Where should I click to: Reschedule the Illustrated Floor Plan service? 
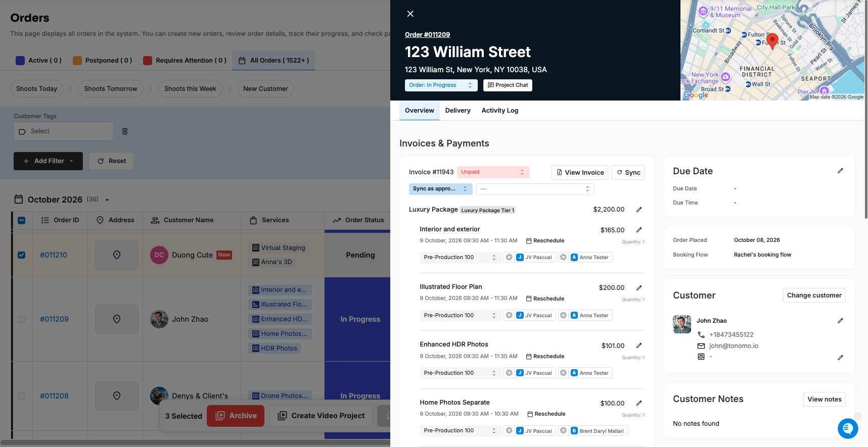[545, 299]
